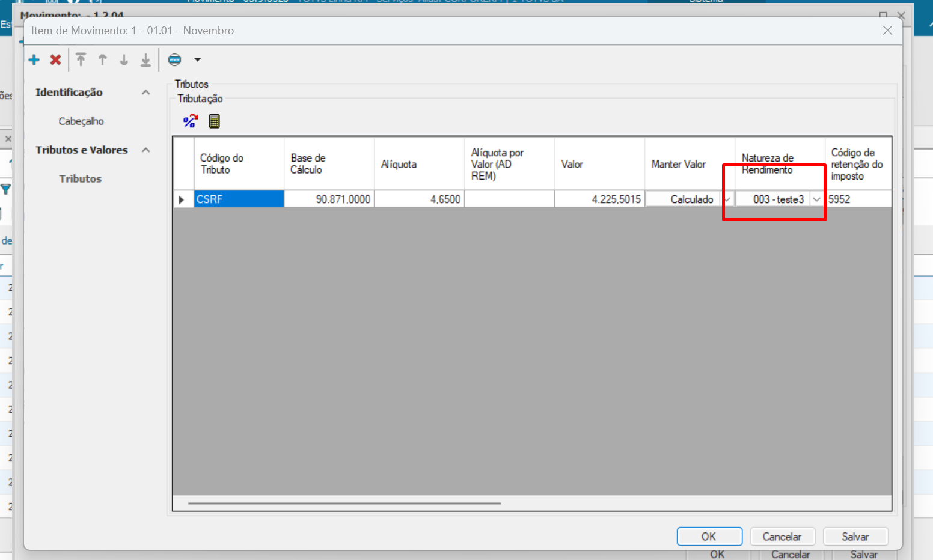Click the Alíquota column header
Viewport: 933px width, 560px height.
(x=420, y=163)
